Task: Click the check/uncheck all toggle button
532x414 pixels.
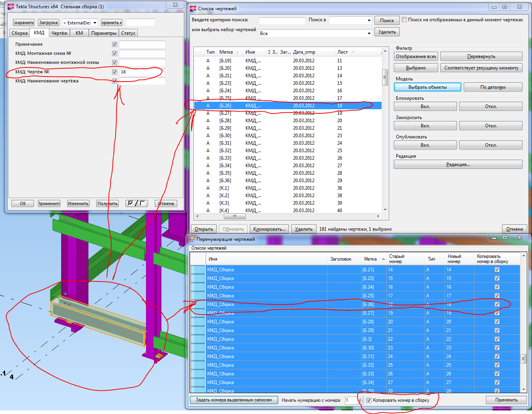Action: coord(137,203)
